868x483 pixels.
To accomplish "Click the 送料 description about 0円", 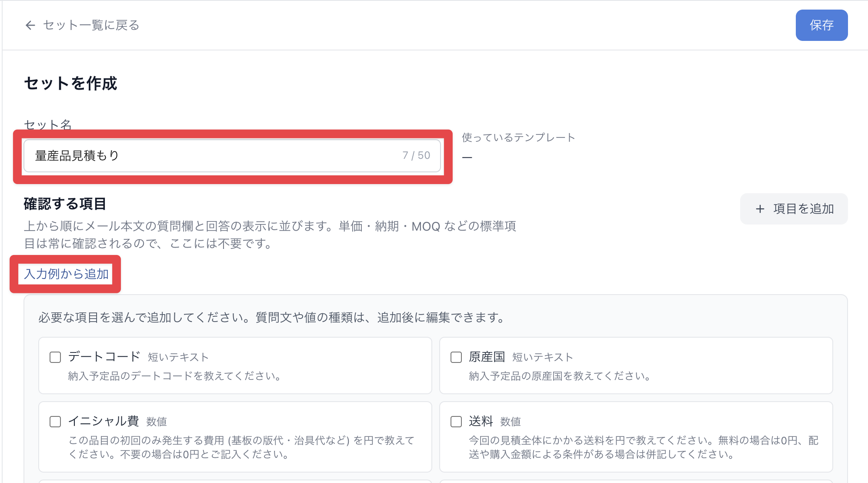I will pos(644,447).
